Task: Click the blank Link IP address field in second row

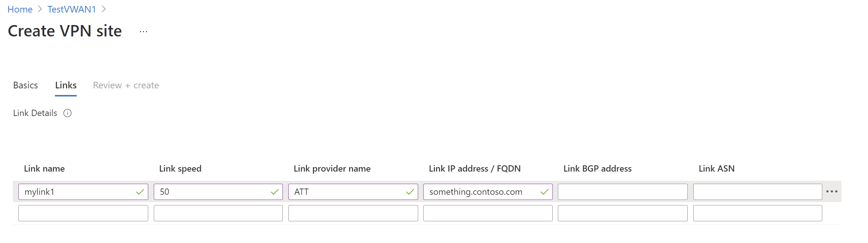Action: tap(487, 213)
